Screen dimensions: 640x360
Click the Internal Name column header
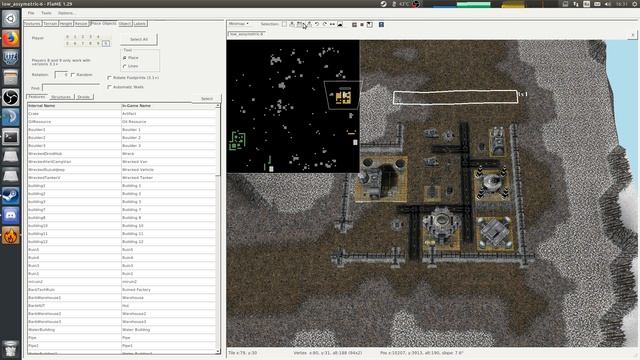pyautogui.click(x=74, y=106)
